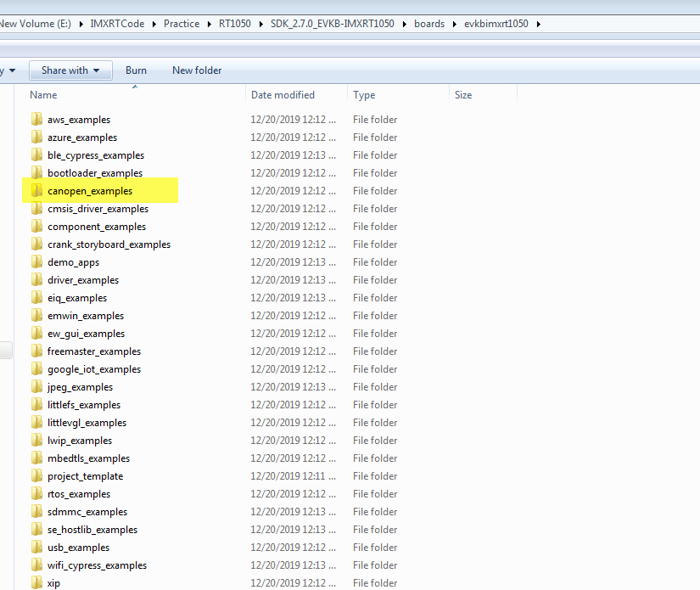Click the bootloader_examples folder icon
700x590 pixels.
click(x=37, y=173)
